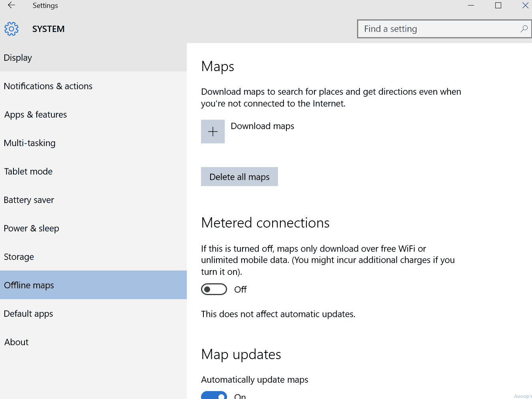This screenshot has height=399, width=532.
Task: Click 'This does not affect automatic updates' text
Action: [x=278, y=314]
